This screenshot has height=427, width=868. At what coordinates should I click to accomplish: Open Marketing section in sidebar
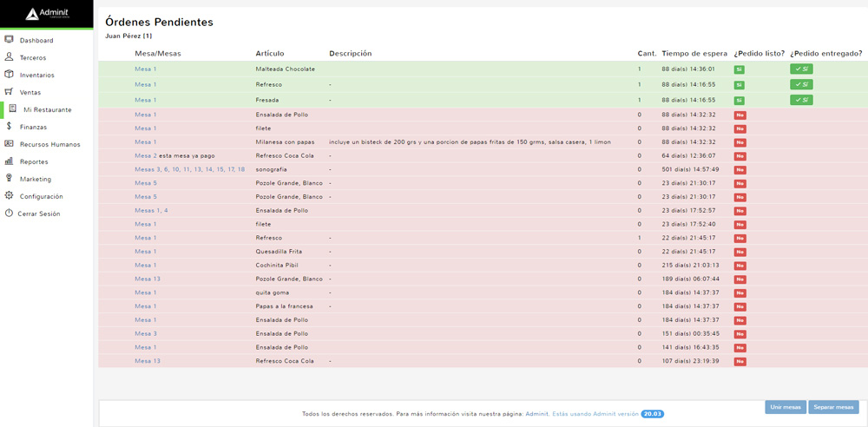36,180
